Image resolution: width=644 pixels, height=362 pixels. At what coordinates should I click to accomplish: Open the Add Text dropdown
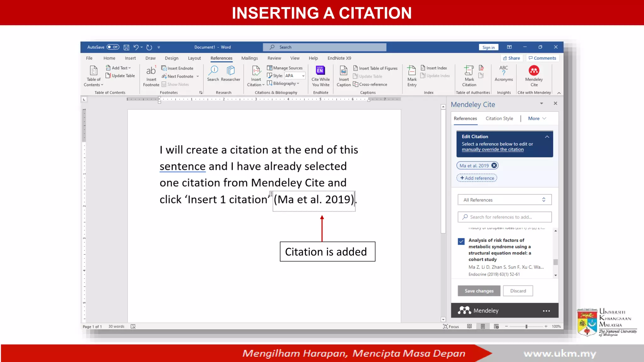pyautogui.click(x=118, y=68)
